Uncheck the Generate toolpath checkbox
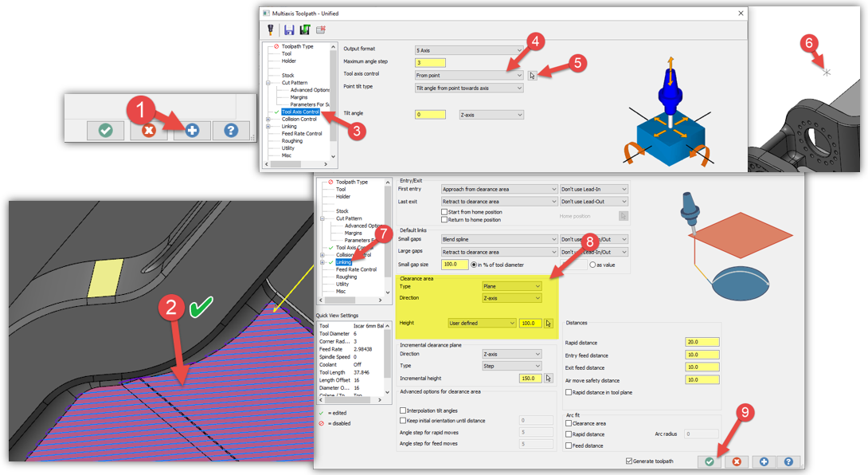 629,461
